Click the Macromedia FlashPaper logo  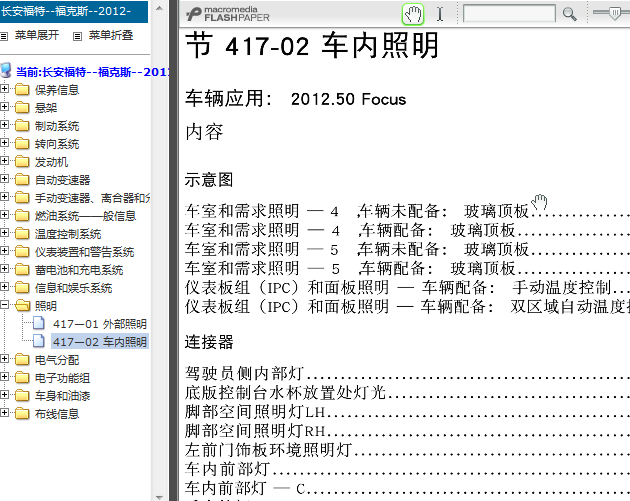point(228,14)
